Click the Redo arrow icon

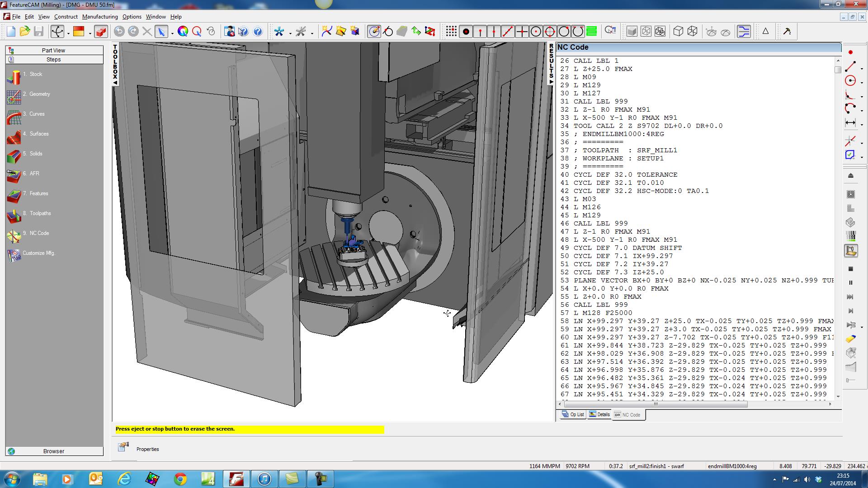[x=133, y=31]
